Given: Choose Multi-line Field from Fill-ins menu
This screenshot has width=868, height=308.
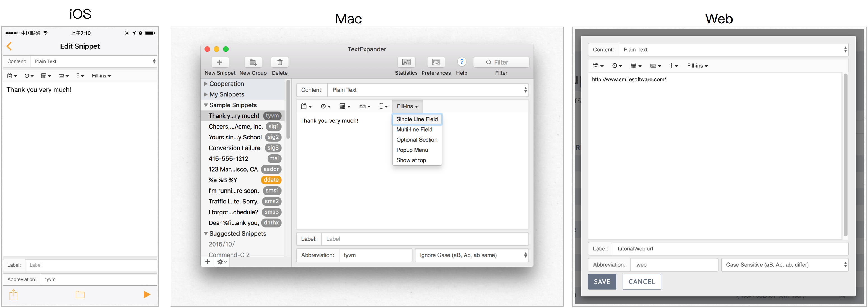Looking at the screenshot, I should 417,130.
